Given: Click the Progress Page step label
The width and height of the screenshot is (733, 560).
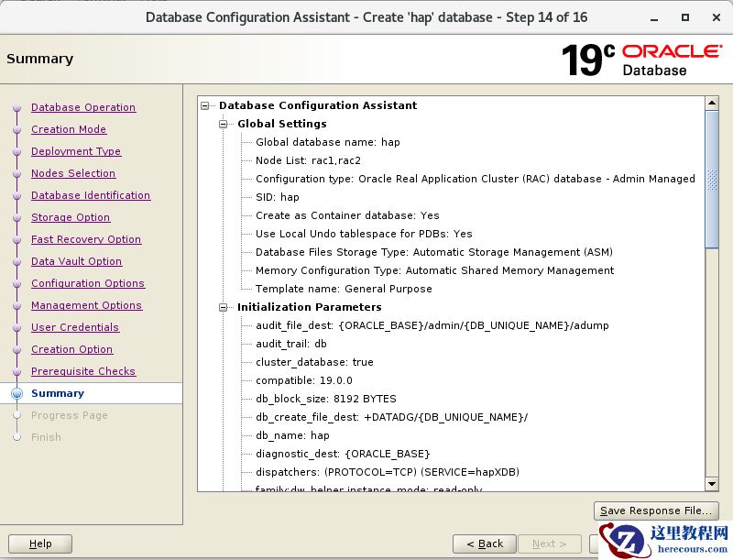Looking at the screenshot, I should [70, 415].
